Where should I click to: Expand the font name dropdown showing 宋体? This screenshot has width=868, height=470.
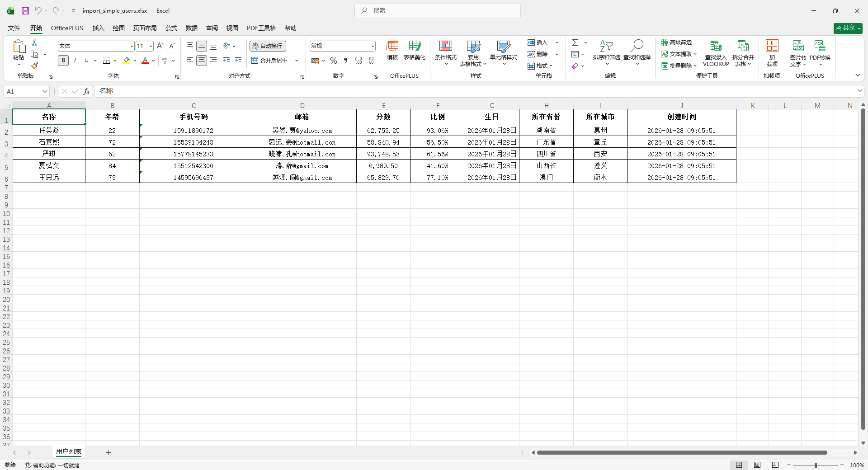coord(132,46)
